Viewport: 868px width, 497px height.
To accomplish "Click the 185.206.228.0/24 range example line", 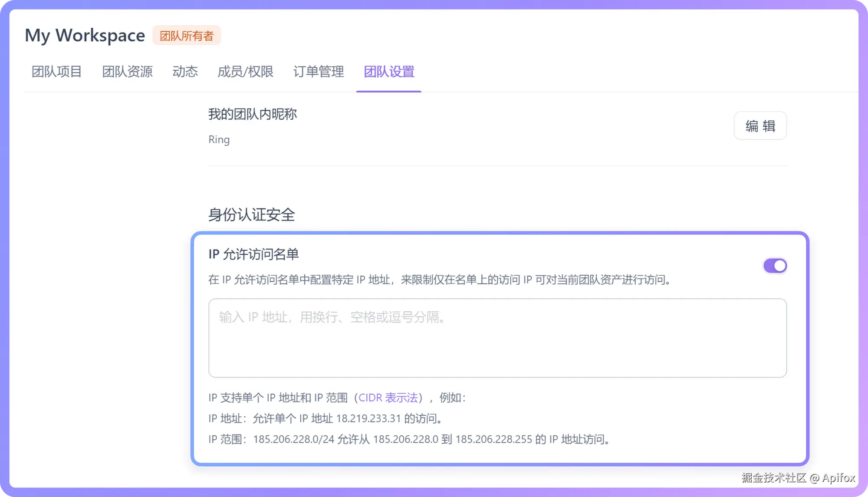I will point(410,439).
